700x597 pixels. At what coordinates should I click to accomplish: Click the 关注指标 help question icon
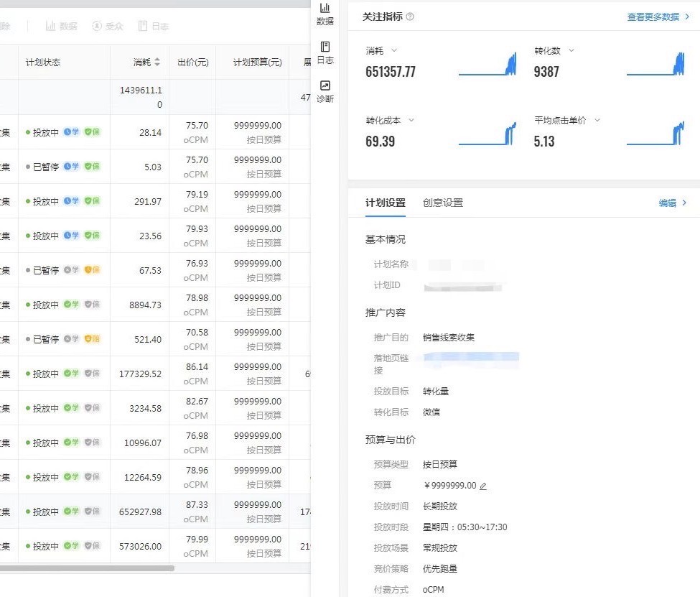(x=409, y=17)
